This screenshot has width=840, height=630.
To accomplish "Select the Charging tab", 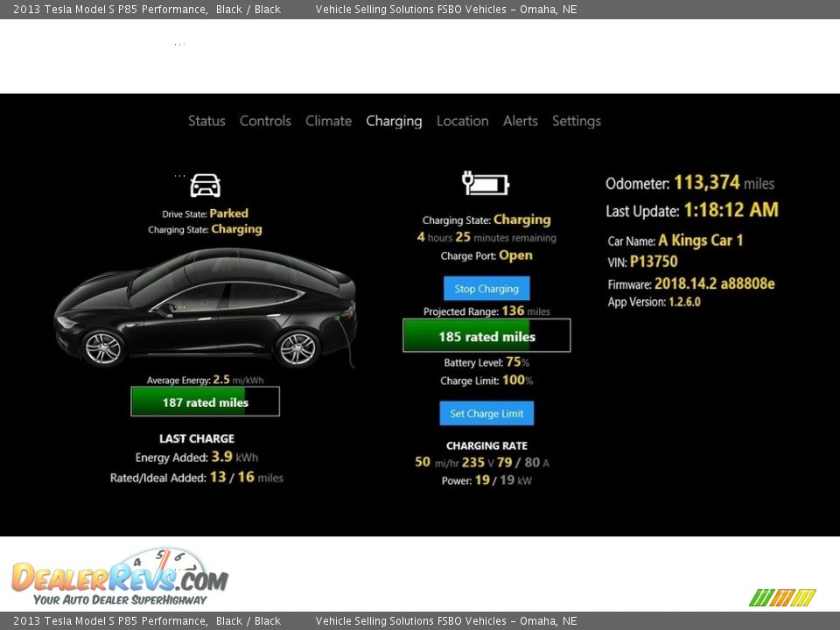I will click(394, 122).
